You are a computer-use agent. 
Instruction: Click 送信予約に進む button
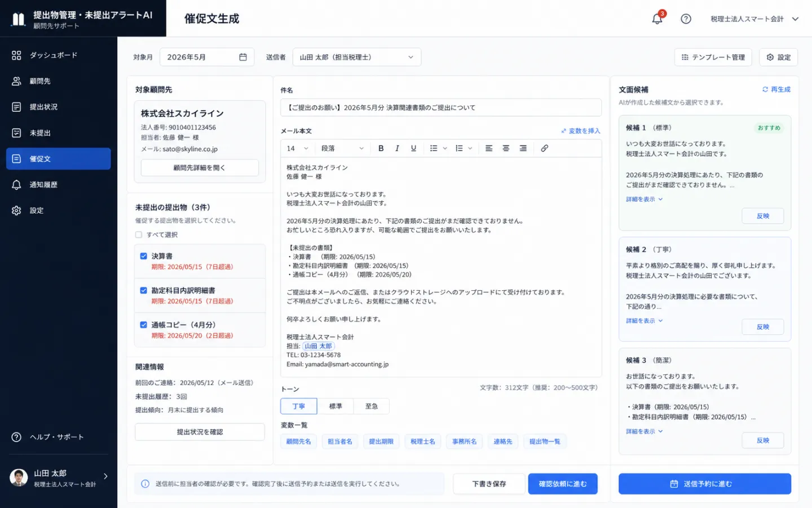[x=705, y=484]
